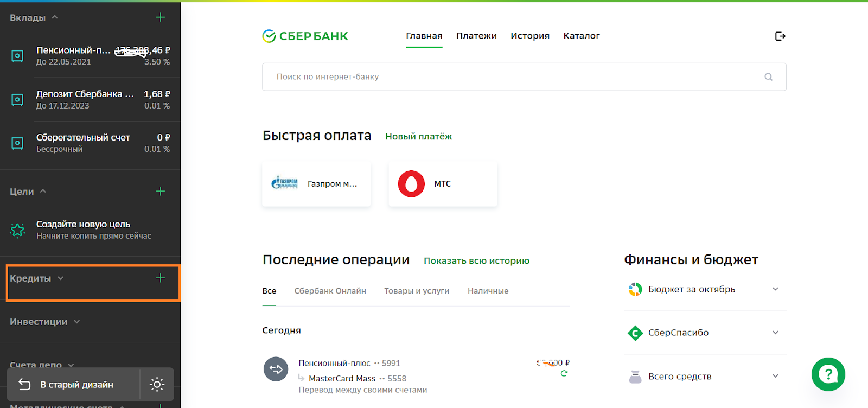868x408 pixels.
Task: Select the Товары и услуги filter tab
Action: (x=417, y=291)
